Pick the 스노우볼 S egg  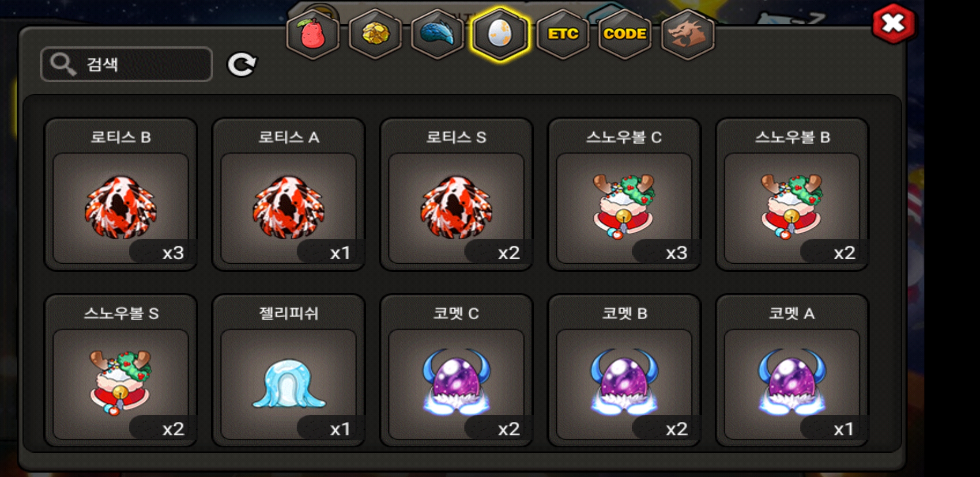121,371
